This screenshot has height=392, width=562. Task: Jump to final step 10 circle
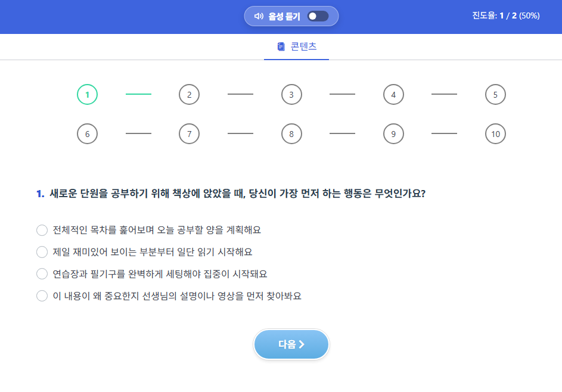495,134
